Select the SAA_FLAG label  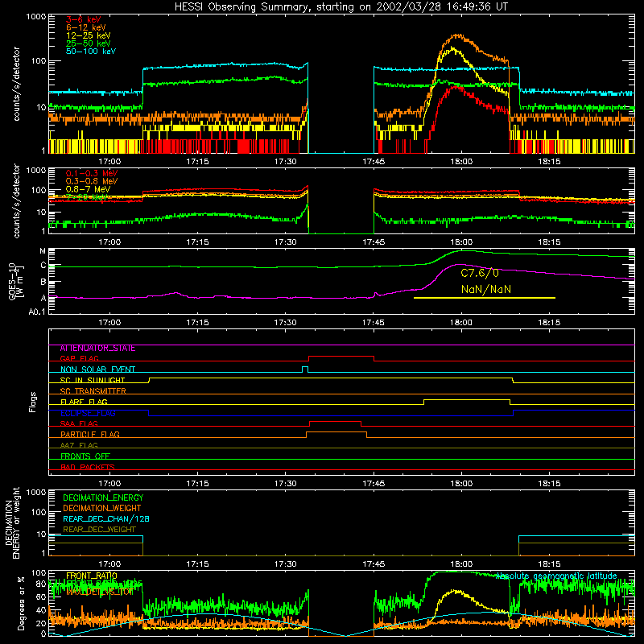(79, 424)
